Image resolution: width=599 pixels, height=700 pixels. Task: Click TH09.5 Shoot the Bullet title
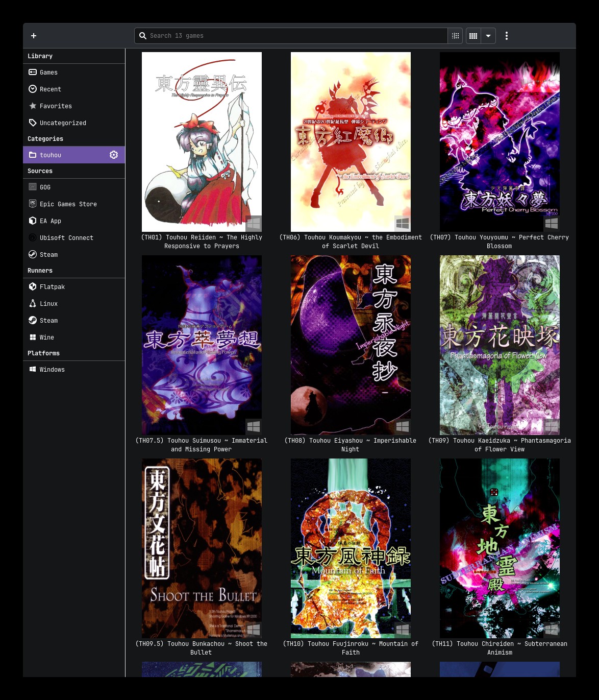pos(202,648)
